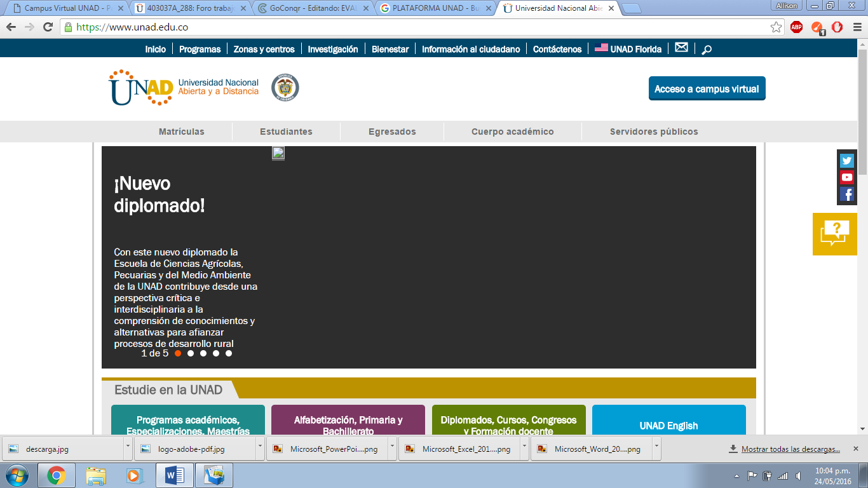Click the envelope mail icon in the top navigation
The image size is (868, 488).
(x=681, y=48)
